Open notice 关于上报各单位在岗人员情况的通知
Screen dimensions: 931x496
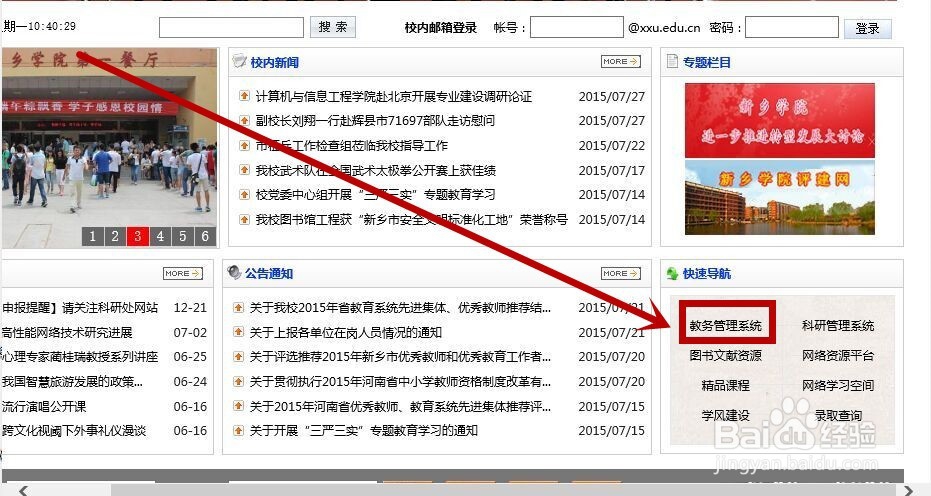[x=346, y=333]
